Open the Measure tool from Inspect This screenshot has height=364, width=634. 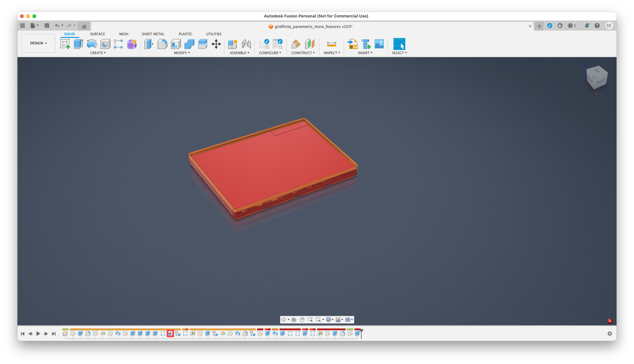(x=332, y=44)
